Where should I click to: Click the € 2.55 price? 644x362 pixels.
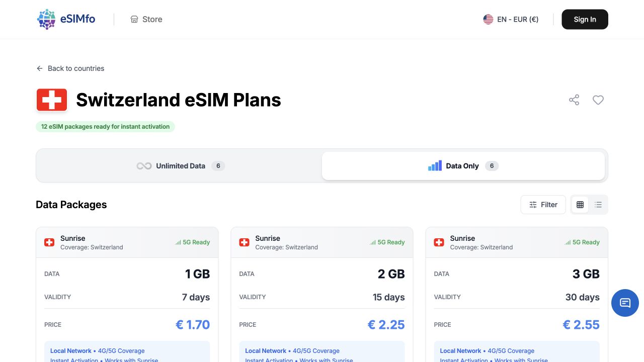[x=581, y=325]
